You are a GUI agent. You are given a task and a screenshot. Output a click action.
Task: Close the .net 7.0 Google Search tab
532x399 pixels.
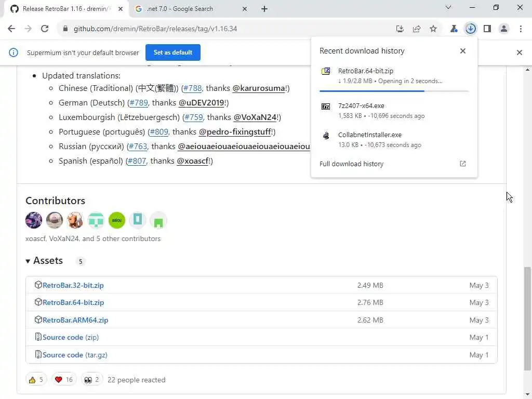pyautogui.click(x=245, y=9)
